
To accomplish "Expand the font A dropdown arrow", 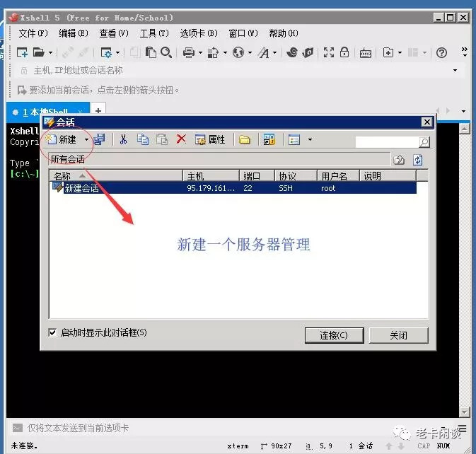I will [x=274, y=53].
